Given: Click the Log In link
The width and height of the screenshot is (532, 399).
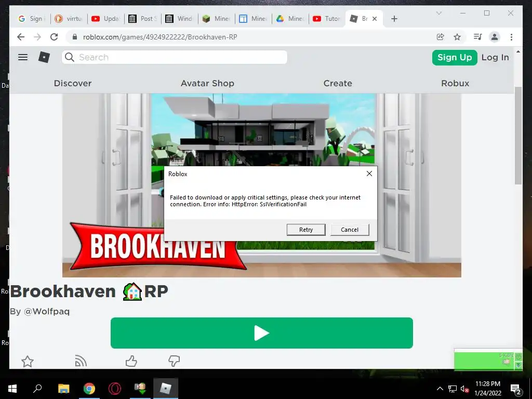Looking at the screenshot, I should (495, 57).
